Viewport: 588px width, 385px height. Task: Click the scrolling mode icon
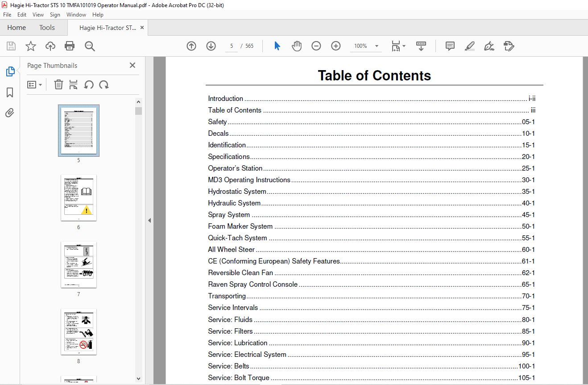(x=421, y=46)
